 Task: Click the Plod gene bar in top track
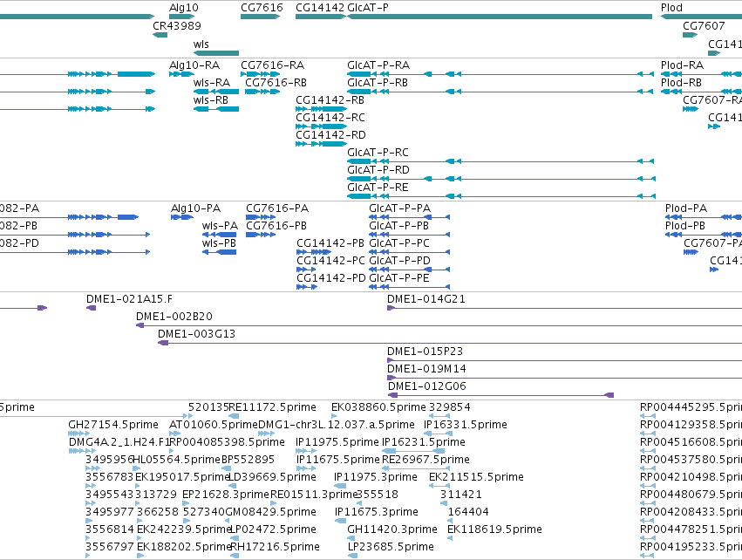(701, 17)
